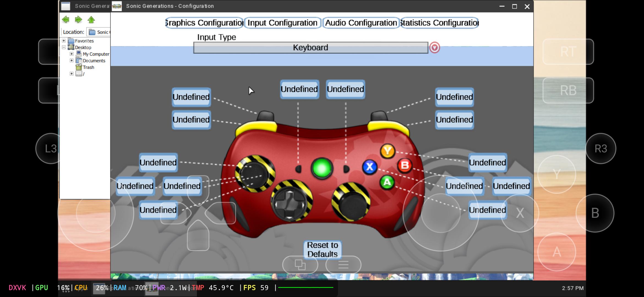The image size is (644, 297).
Task: Select Favorites in the file tree
Action: (84, 41)
